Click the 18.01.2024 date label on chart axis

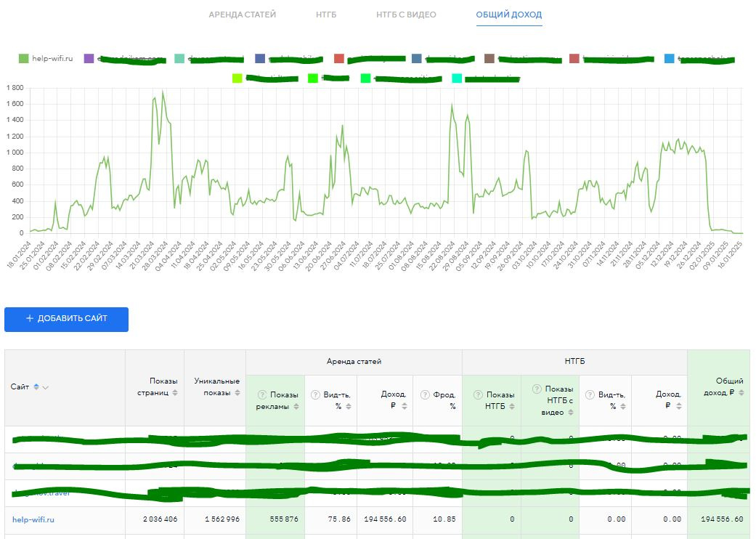(x=20, y=254)
